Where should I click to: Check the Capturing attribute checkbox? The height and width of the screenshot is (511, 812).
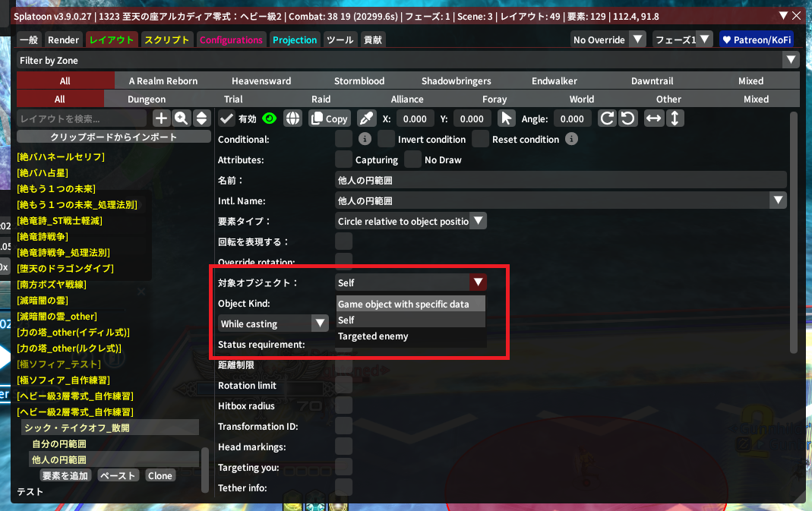[343, 159]
